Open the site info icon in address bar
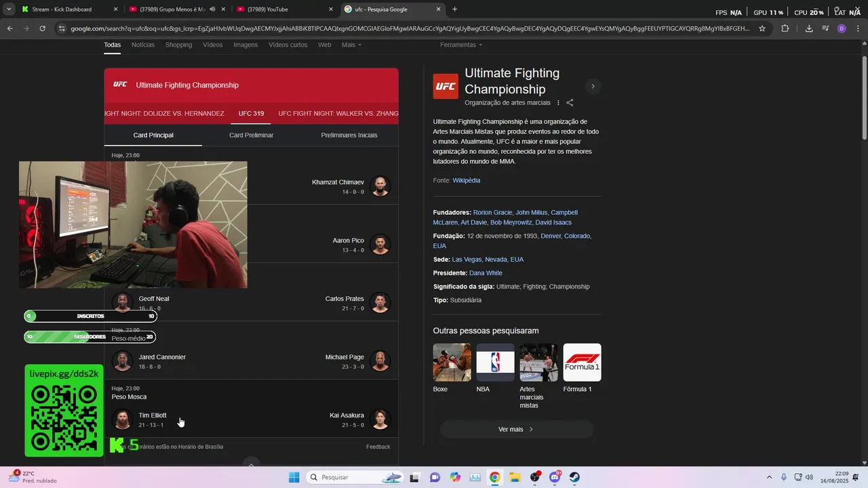 [62, 28]
